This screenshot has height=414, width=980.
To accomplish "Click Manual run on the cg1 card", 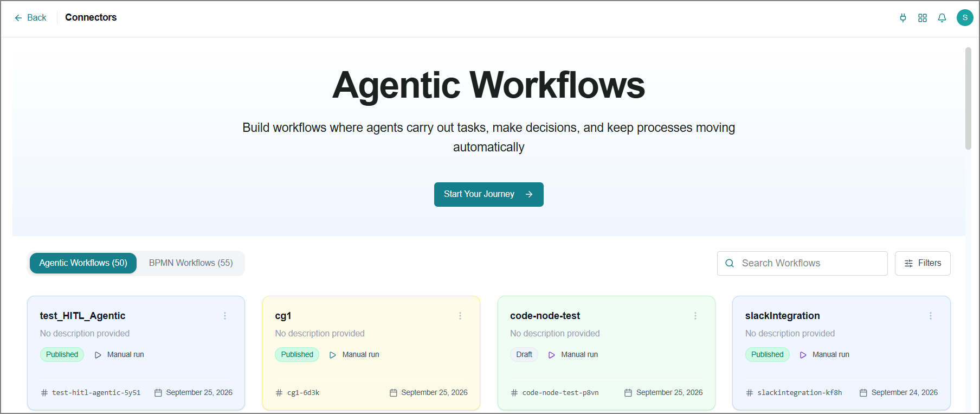I will pos(360,355).
